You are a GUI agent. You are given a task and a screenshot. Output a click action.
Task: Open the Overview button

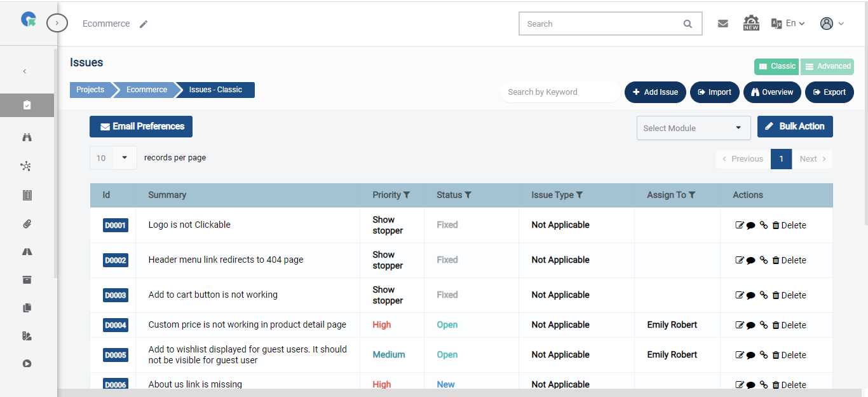772,92
